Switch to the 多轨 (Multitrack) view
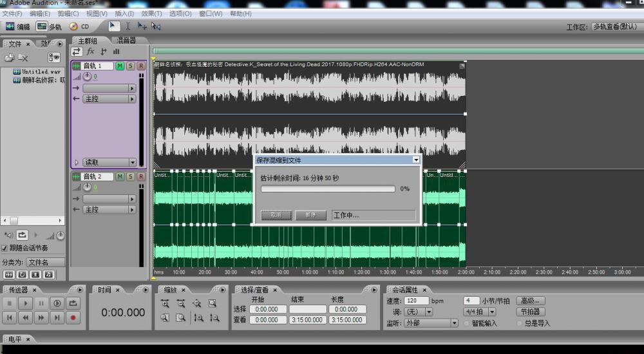 pyautogui.click(x=49, y=26)
